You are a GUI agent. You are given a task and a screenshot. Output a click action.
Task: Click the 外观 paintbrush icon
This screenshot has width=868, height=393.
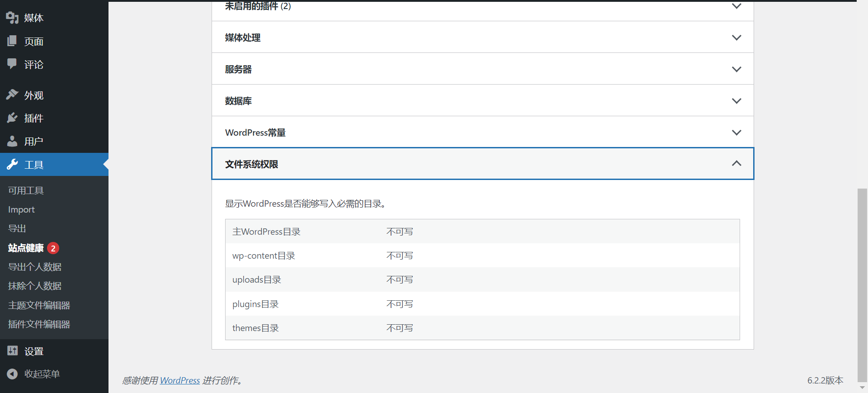pyautogui.click(x=12, y=95)
